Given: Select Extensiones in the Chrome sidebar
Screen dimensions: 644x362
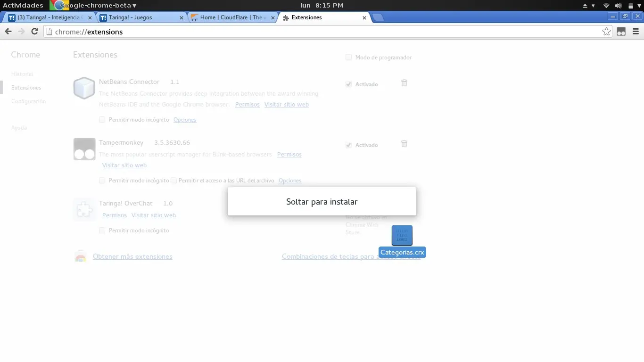Looking at the screenshot, I should tap(26, 88).
